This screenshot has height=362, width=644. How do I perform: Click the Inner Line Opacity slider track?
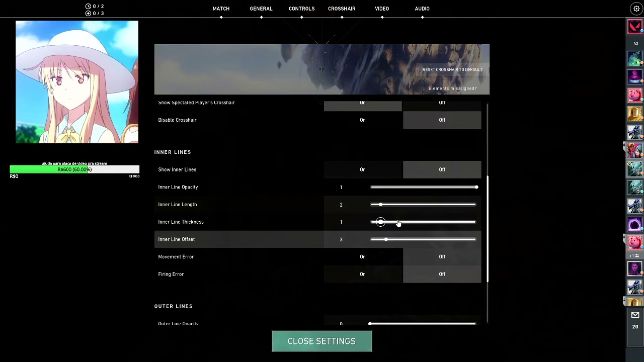(x=423, y=187)
